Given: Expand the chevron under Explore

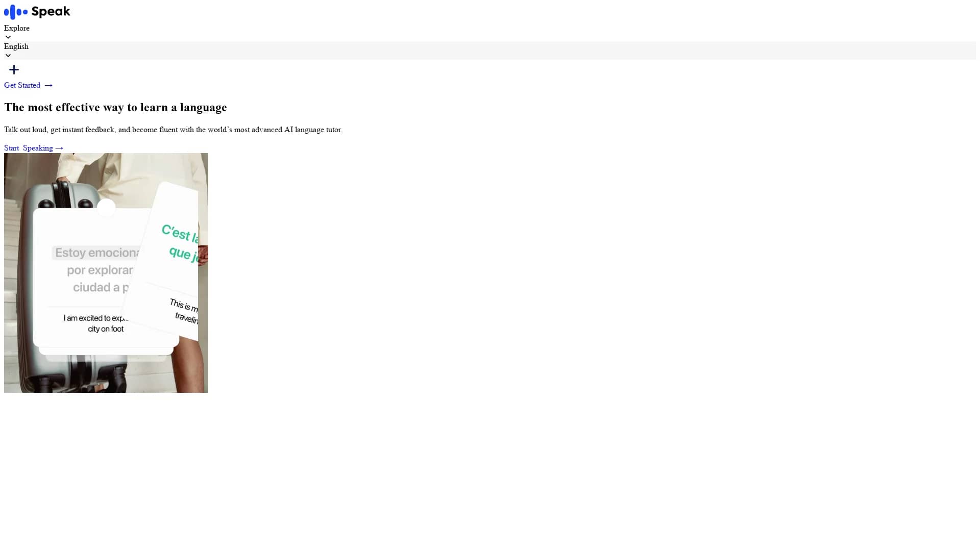Looking at the screenshot, I should [8, 37].
